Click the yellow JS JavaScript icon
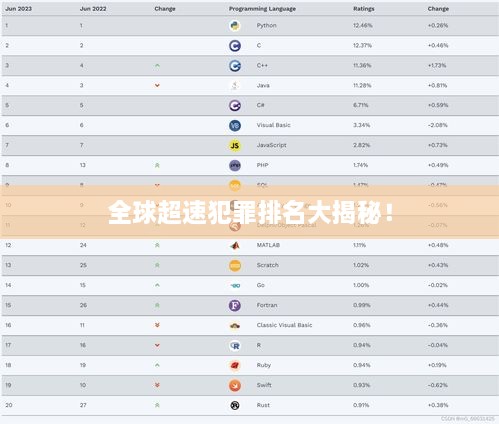Viewport: 499px width, 424px height. (235, 146)
